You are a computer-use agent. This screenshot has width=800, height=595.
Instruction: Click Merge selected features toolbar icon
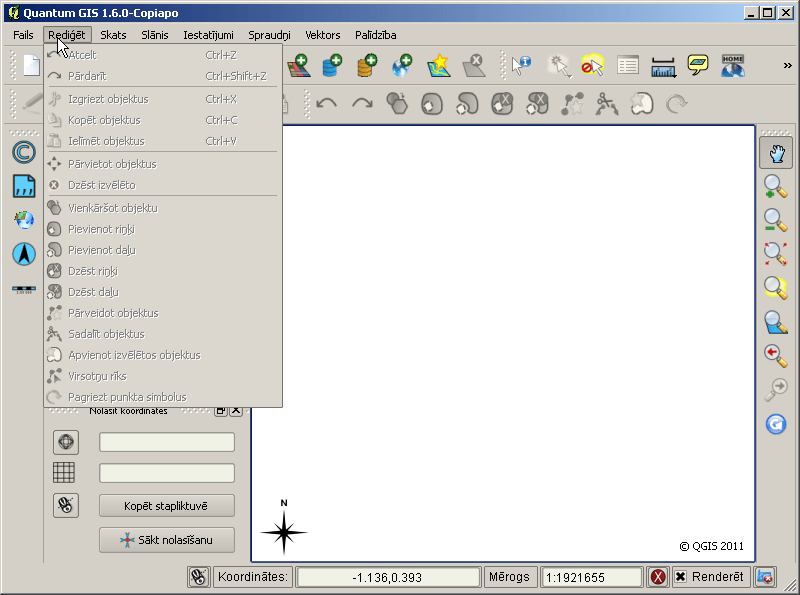click(x=641, y=104)
